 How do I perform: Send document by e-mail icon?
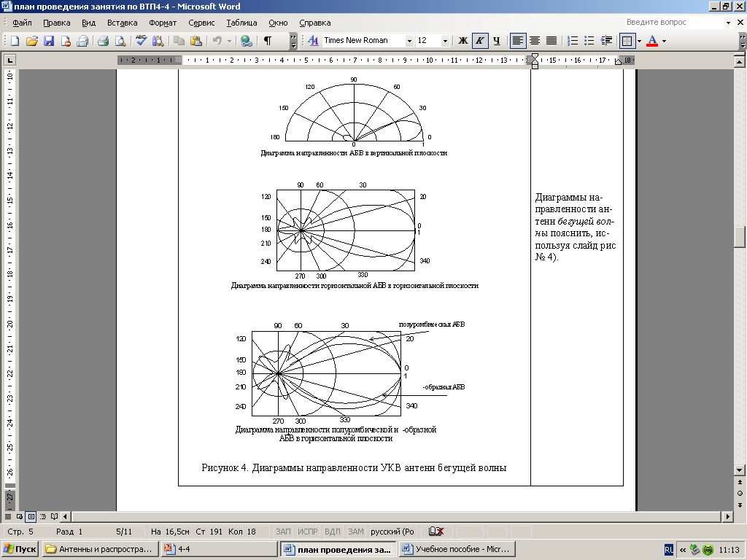tap(83, 41)
